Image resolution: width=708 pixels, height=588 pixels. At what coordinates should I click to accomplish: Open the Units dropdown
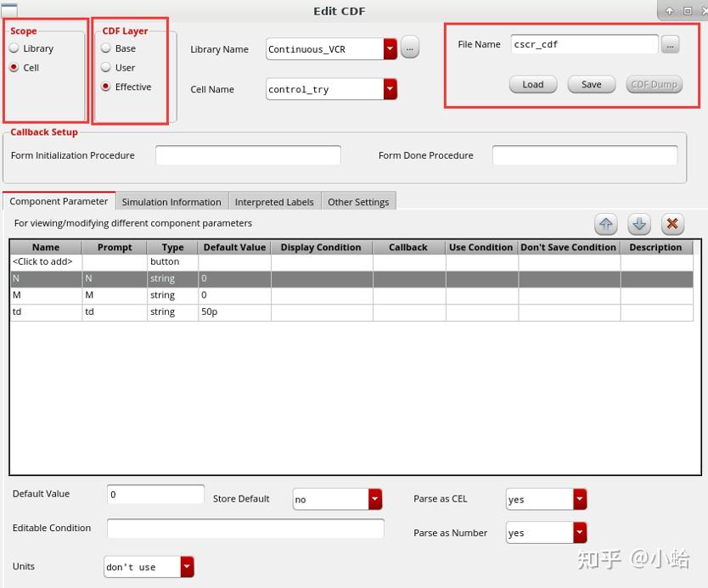coord(186,566)
